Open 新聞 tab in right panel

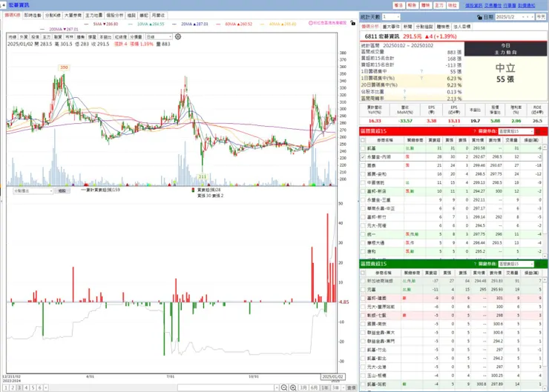pos(407,27)
